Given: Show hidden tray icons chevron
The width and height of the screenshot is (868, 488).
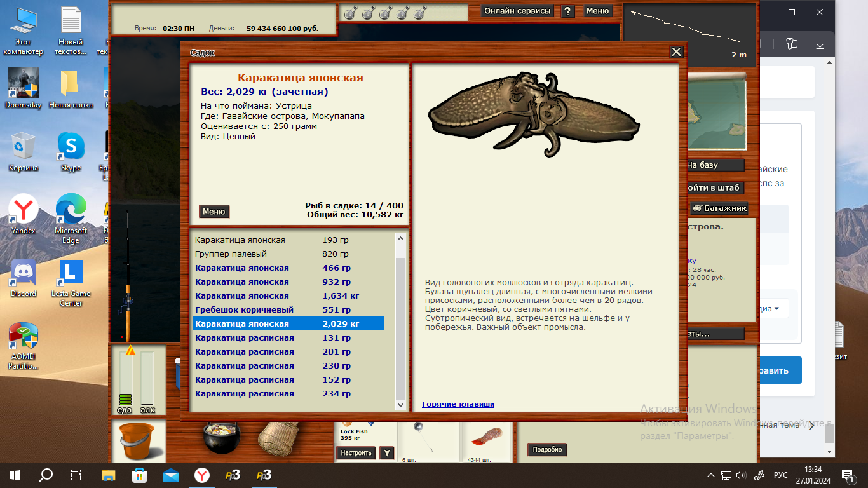Looking at the screenshot, I should pyautogui.click(x=711, y=475).
